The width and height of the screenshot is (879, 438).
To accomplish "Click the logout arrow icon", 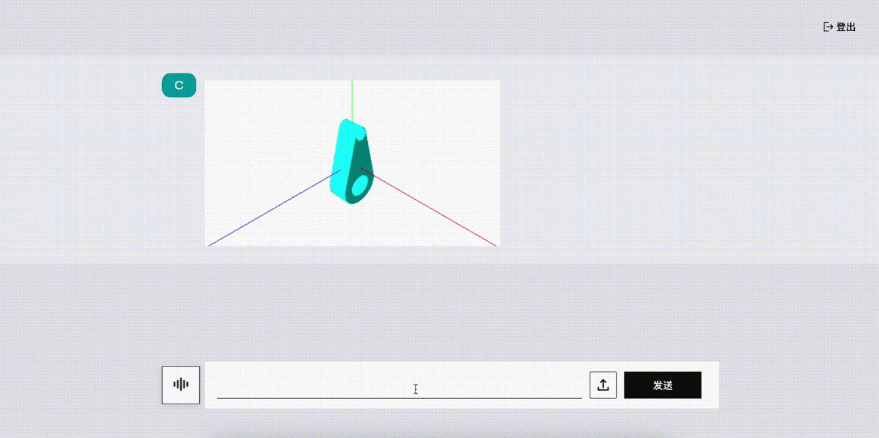I will [827, 27].
